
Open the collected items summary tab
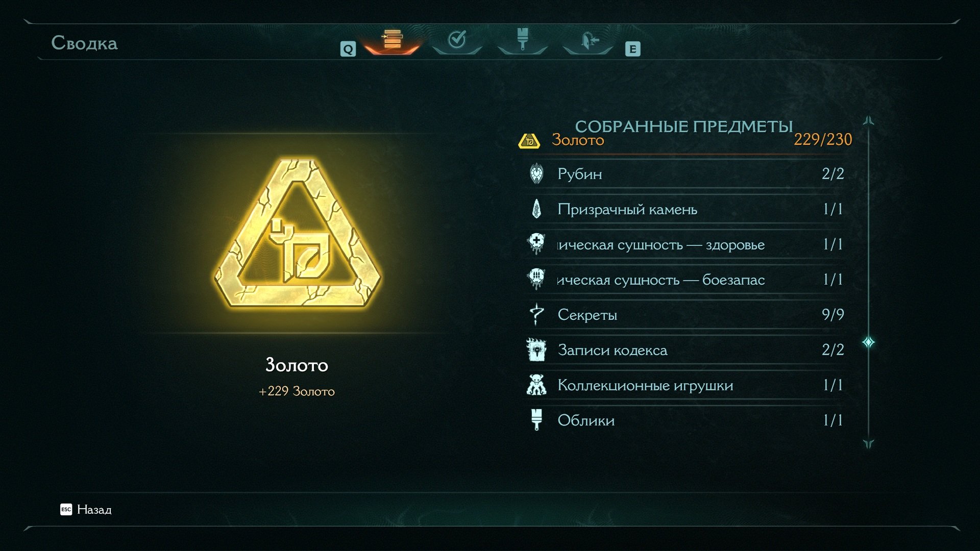pyautogui.click(x=392, y=39)
